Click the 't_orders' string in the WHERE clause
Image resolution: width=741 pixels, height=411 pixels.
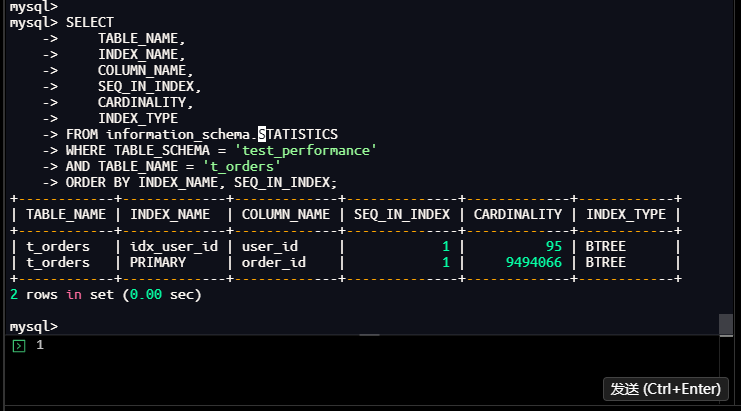241,167
